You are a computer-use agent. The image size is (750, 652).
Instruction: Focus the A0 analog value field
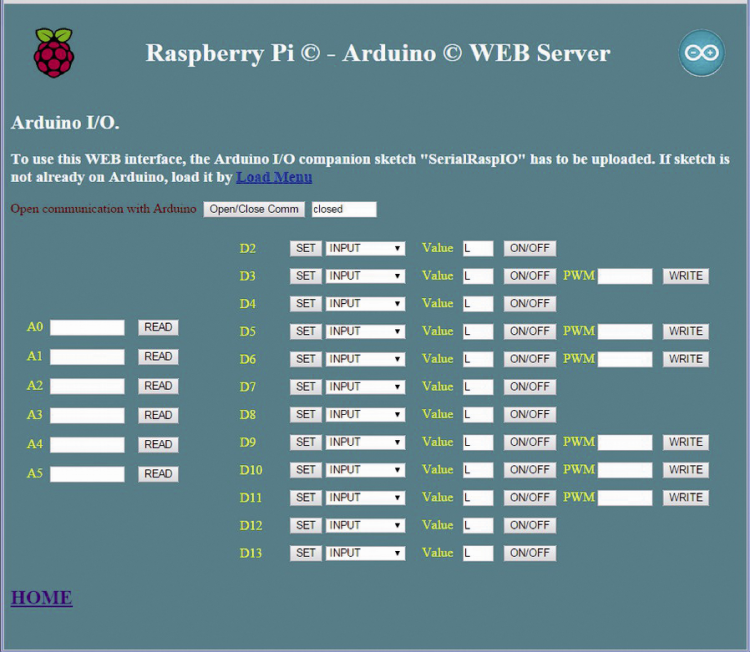(87, 328)
